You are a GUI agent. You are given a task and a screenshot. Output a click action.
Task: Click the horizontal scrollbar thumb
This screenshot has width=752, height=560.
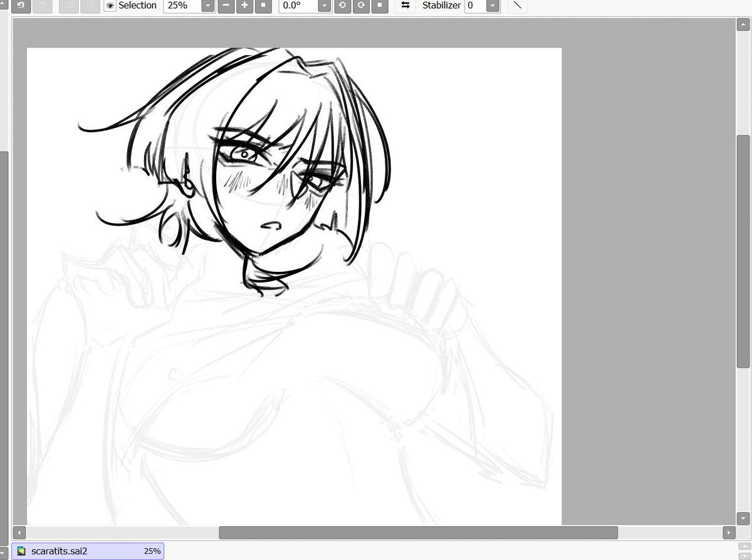click(x=418, y=533)
